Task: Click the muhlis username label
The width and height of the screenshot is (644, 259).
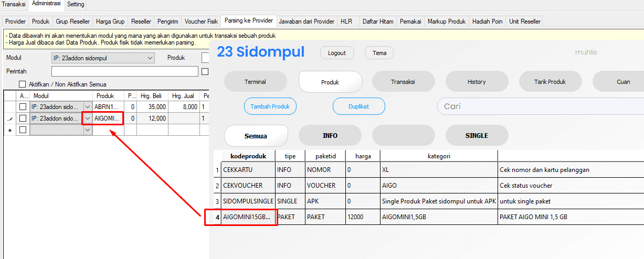Action: (586, 52)
